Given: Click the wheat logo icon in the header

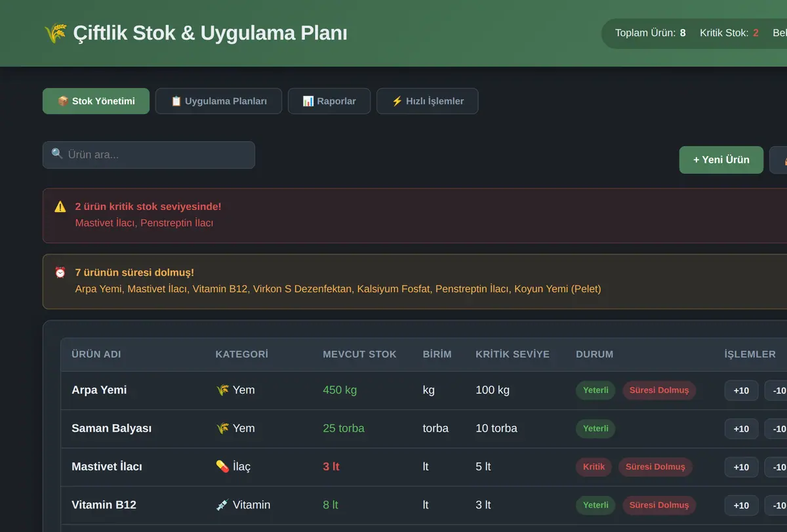Looking at the screenshot, I should [x=55, y=33].
